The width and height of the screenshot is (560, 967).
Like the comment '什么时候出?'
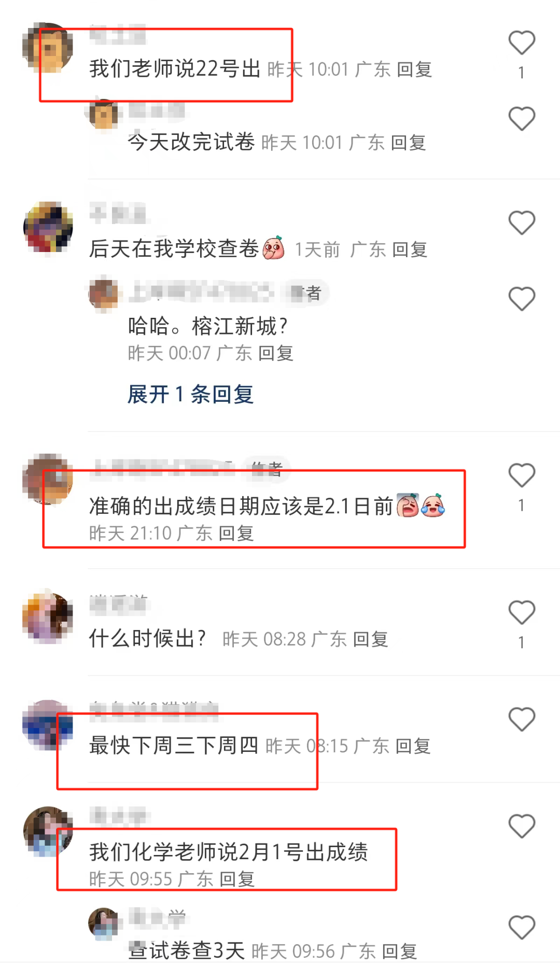521,612
